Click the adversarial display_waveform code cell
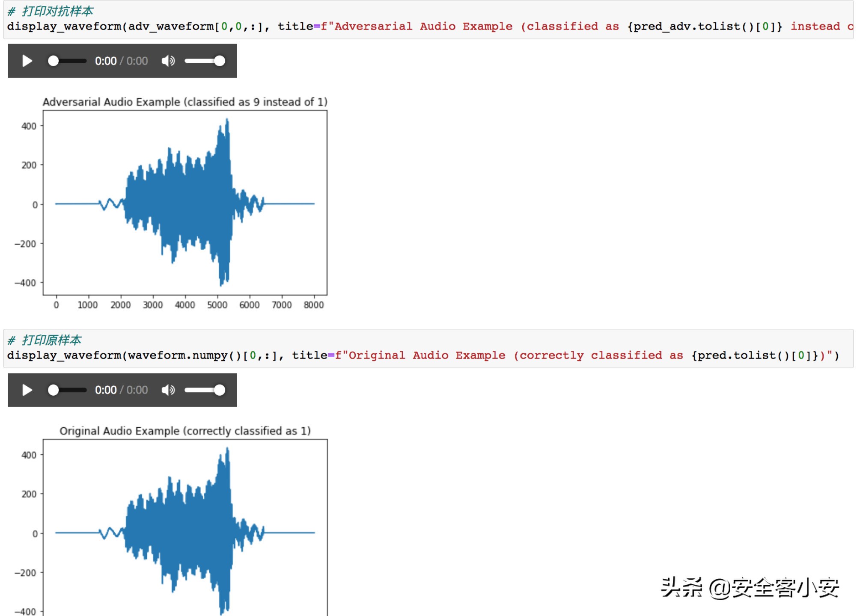Viewport: 857px width, 616px height. click(x=428, y=20)
